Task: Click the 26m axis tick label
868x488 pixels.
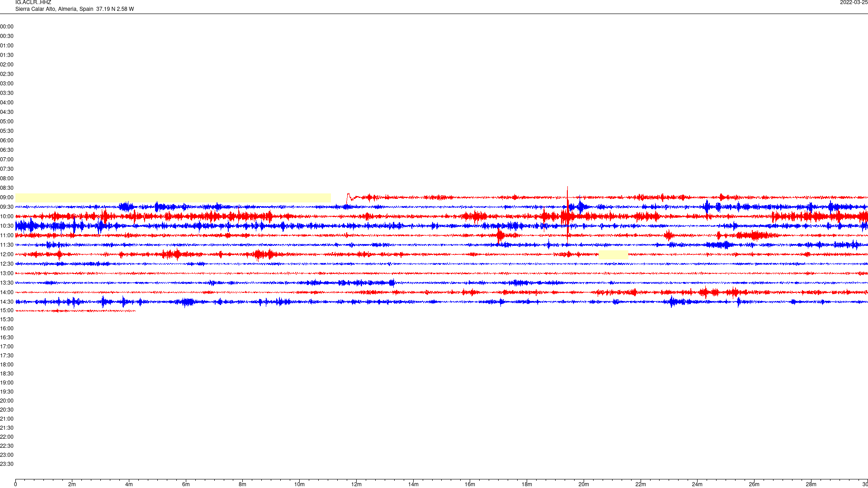Action: coord(754,484)
